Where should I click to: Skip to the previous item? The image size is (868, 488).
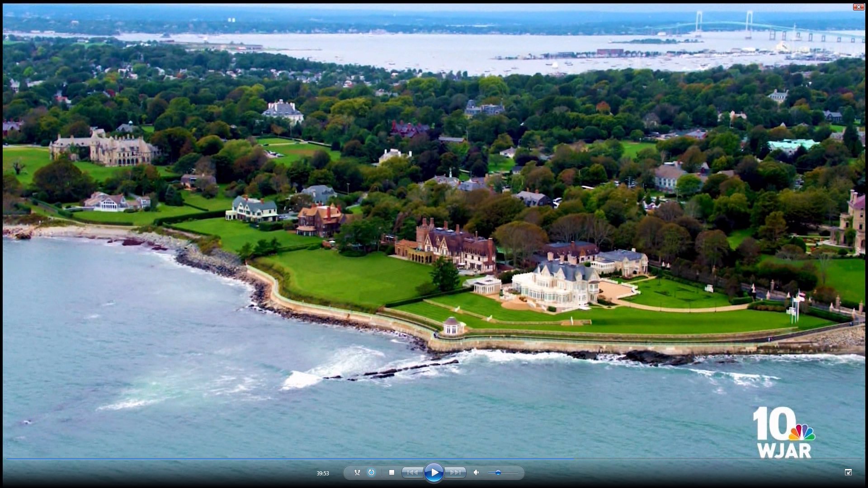pyautogui.click(x=412, y=473)
